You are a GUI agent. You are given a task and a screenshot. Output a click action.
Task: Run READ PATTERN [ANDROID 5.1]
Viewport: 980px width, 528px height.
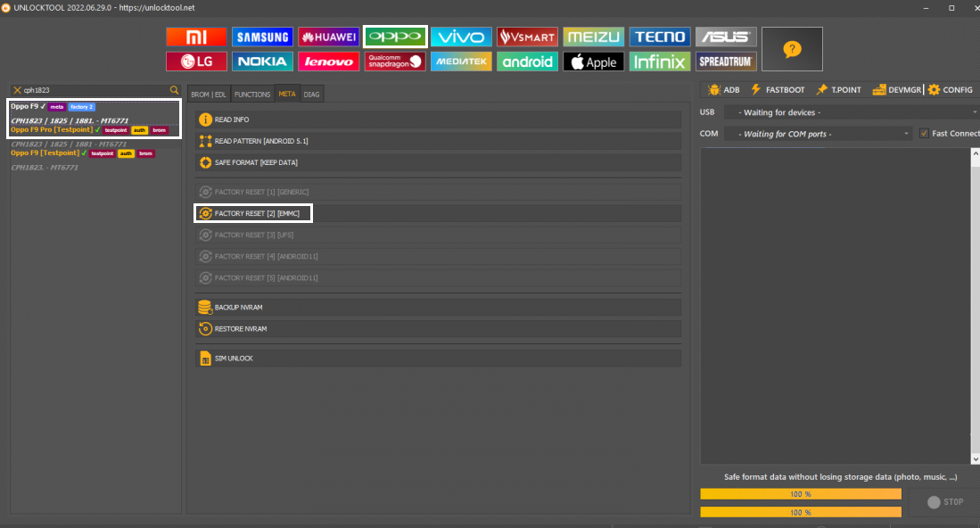[x=438, y=141]
